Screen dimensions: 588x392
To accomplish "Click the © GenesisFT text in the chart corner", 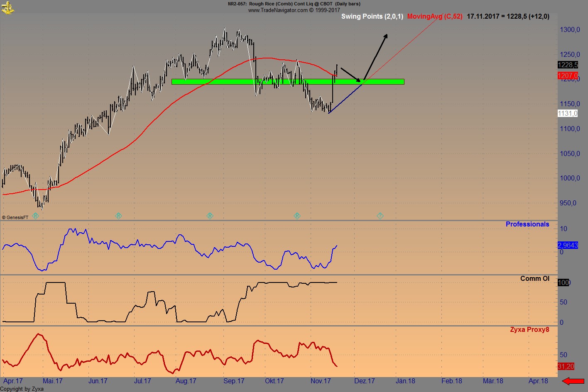I will pos(15,217).
